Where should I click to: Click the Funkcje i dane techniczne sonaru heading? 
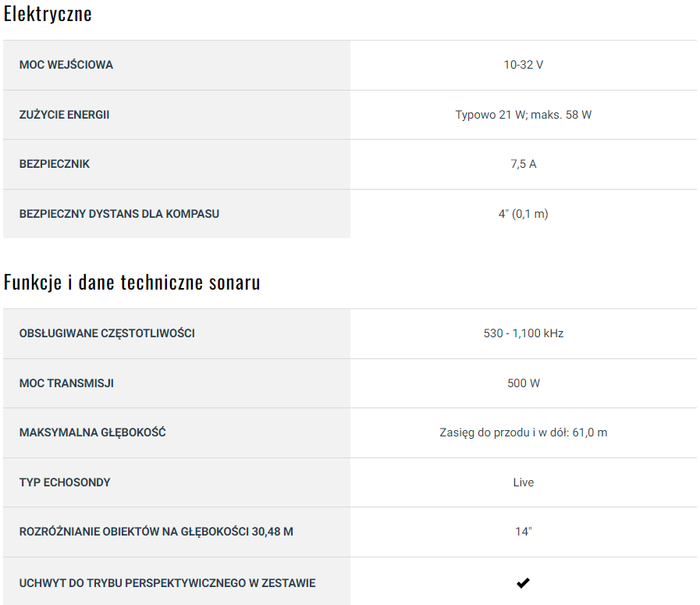(x=132, y=283)
